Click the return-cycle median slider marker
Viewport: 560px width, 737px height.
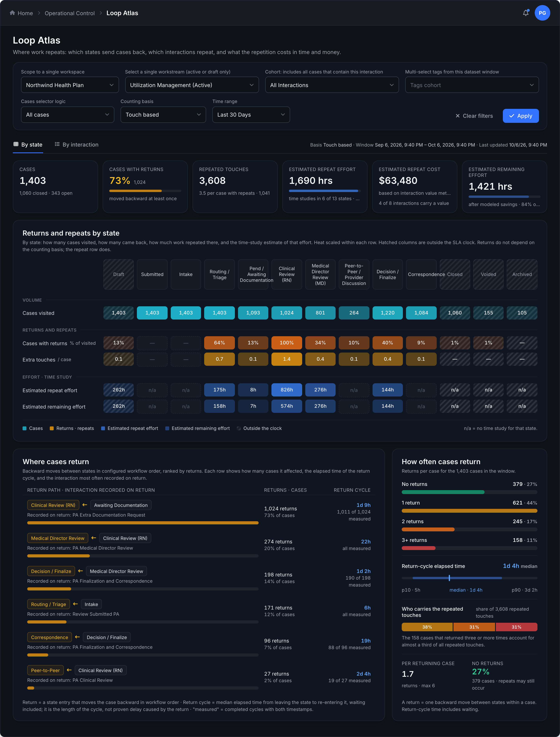point(449,578)
